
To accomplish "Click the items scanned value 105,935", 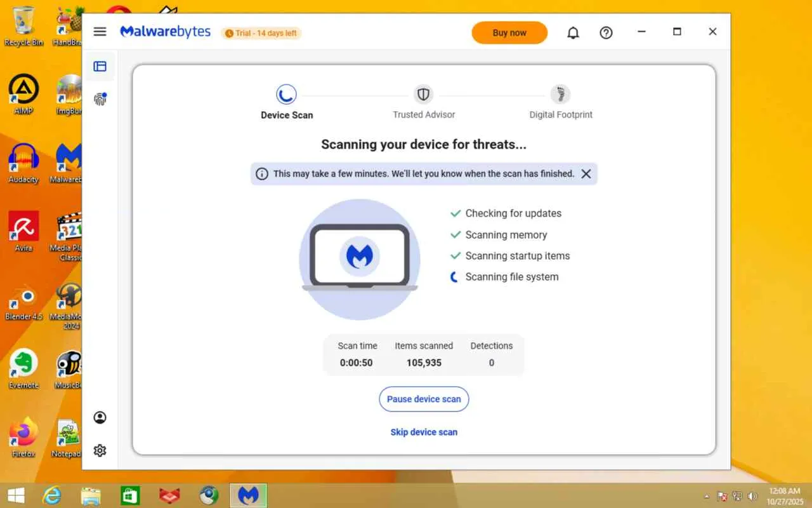I will [424, 363].
